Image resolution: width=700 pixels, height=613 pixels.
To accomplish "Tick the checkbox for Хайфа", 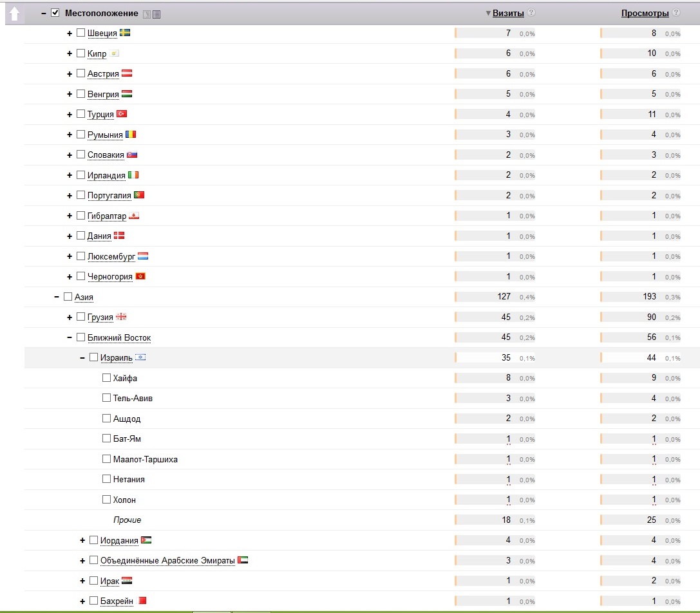I will (107, 378).
